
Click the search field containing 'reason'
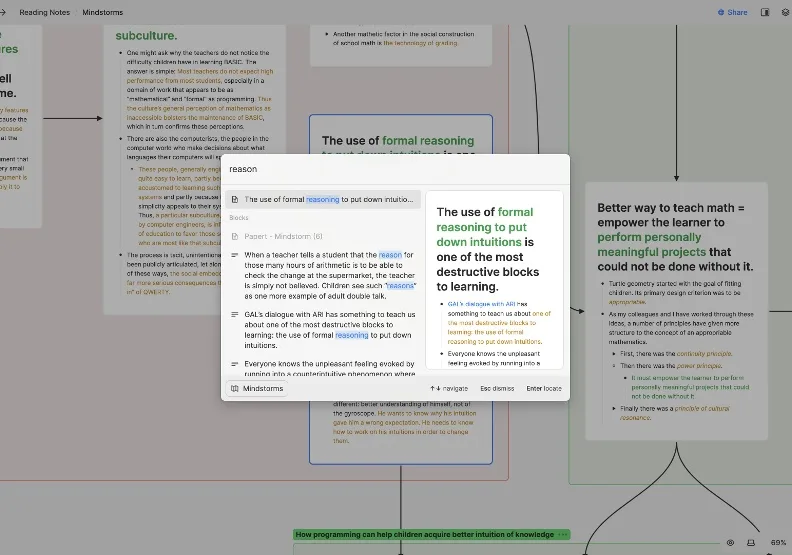[x=395, y=169]
